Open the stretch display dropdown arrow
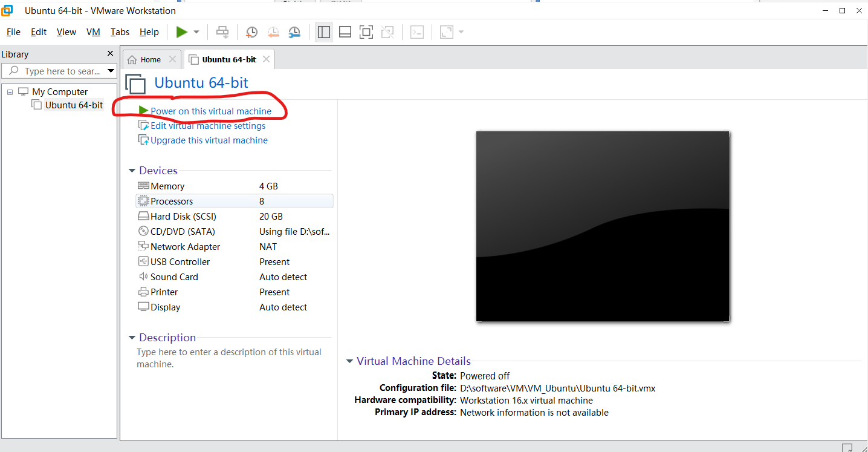The image size is (868, 452). tap(461, 32)
